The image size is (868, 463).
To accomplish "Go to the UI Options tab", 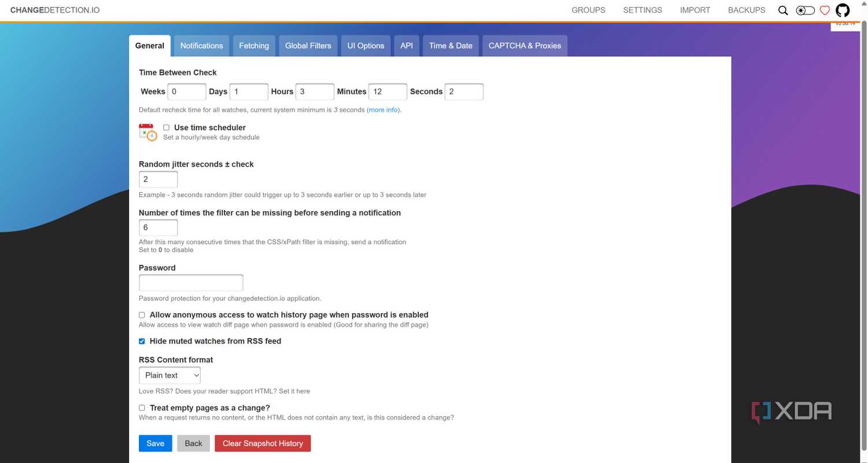I will tap(366, 46).
